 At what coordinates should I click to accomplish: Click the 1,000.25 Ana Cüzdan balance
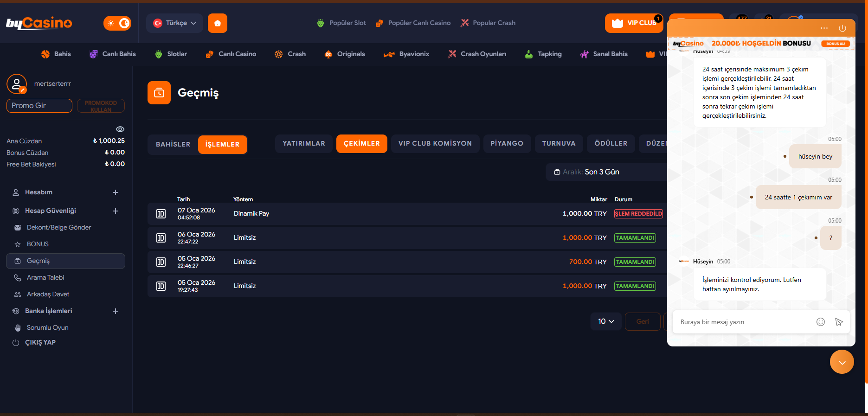[x=109, y=141]
